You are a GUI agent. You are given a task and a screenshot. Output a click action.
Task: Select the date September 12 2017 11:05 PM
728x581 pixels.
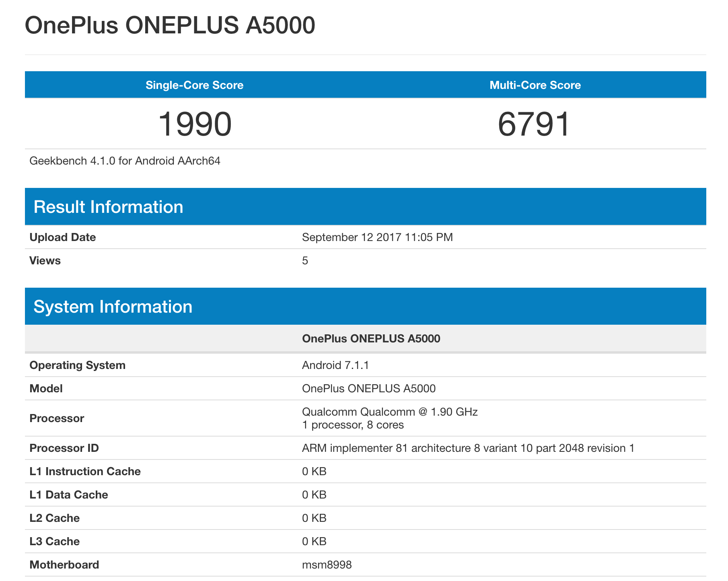(x=378, y=237)
